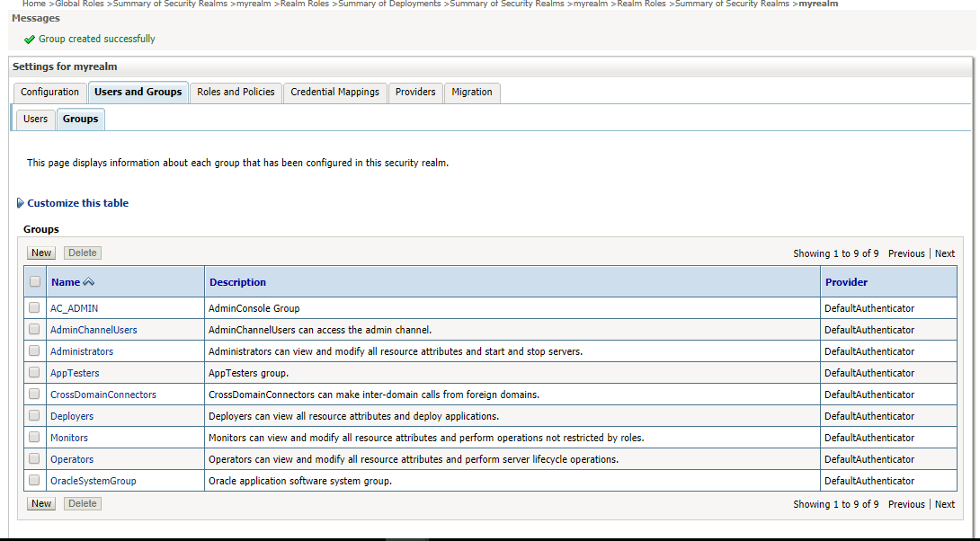The width and height of the screenshot is (980, 541).
Task: Click Previous link below the table
Action: [x=906, y=504]
